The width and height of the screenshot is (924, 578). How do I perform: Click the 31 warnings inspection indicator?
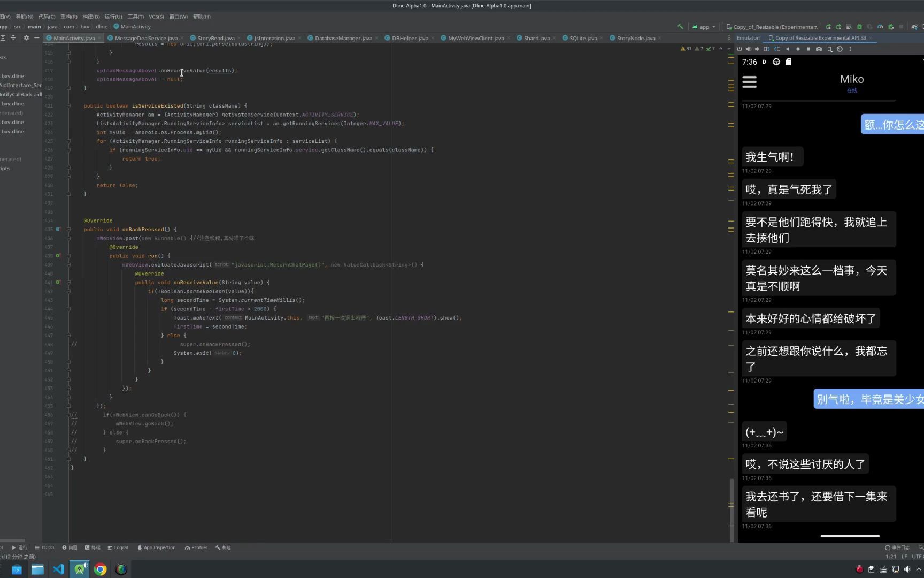686,49
